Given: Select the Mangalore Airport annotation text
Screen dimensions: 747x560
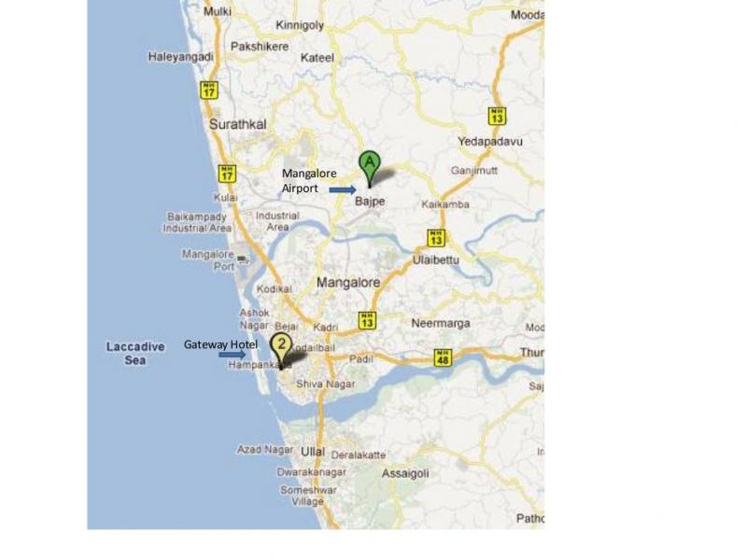Looking at the screenshot, I should pos(309,180).
